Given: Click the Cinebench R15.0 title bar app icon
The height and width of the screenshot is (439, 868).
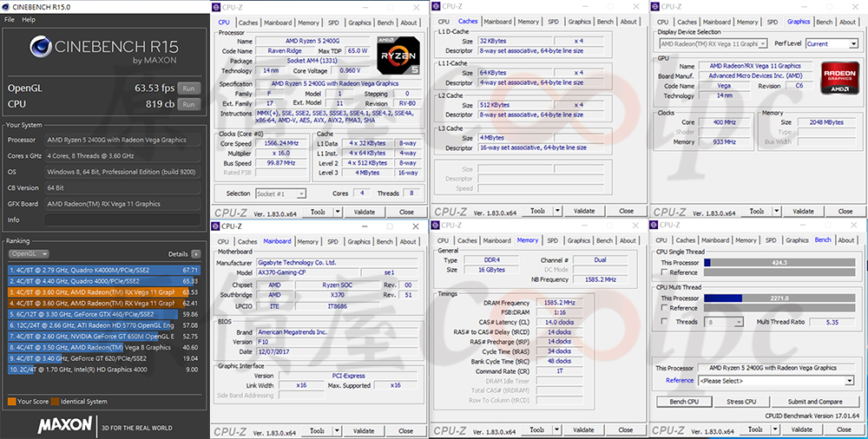Looking at the screenshot, I should (6, 7).
